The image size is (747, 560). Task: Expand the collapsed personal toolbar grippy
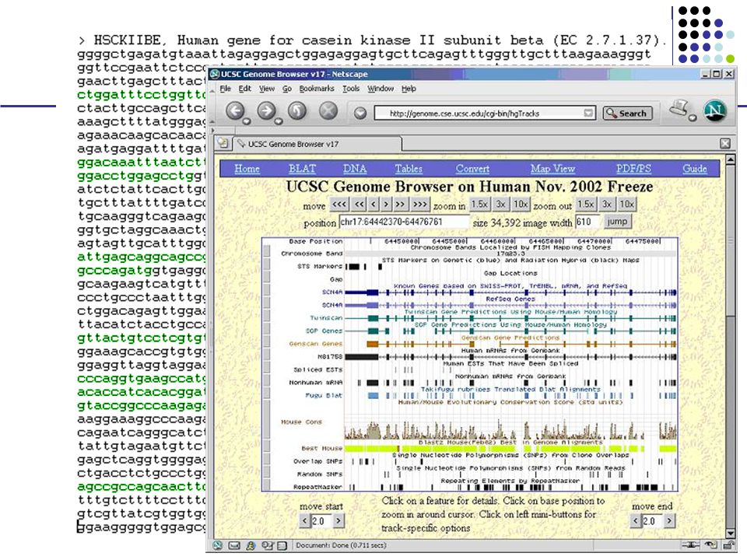pos(212,130)
